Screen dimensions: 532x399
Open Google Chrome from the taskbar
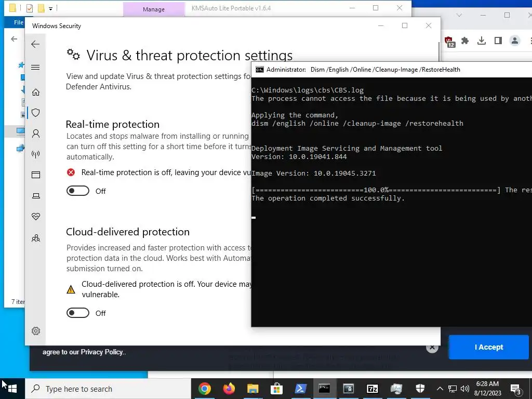205,389
